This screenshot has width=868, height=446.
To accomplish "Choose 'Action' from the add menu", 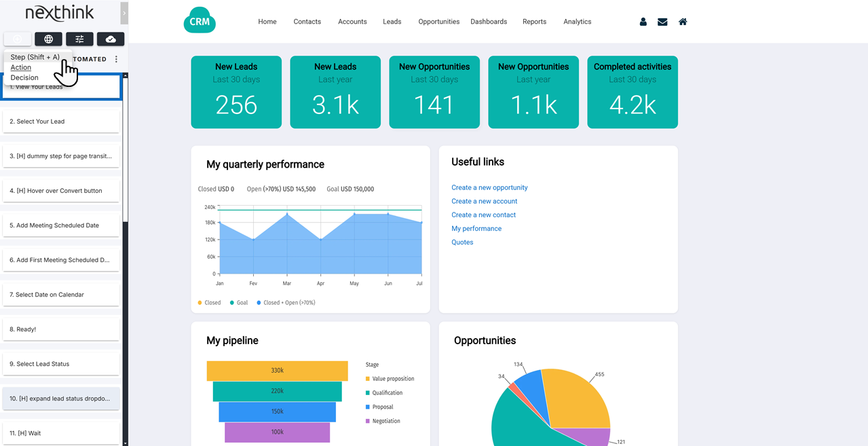I will click(x=21, y=67).
